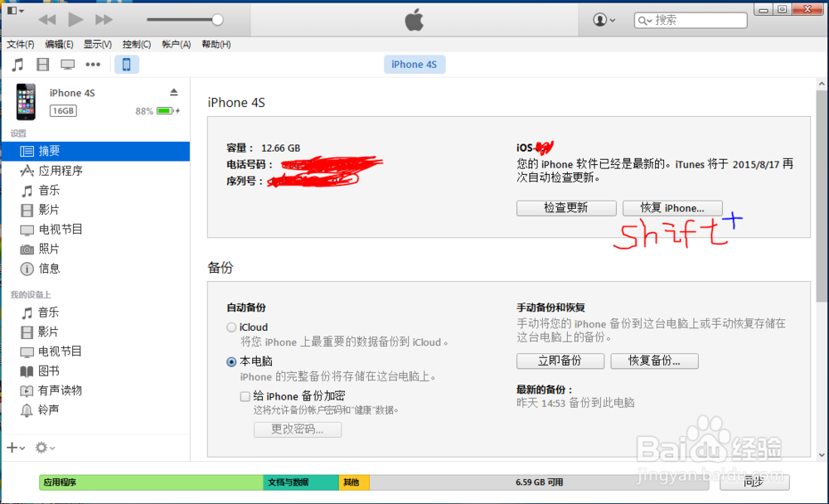Viewport: 829px width, 504px height.
Task: Click the iPhone device icon button
Action: (x=126, y=65)
